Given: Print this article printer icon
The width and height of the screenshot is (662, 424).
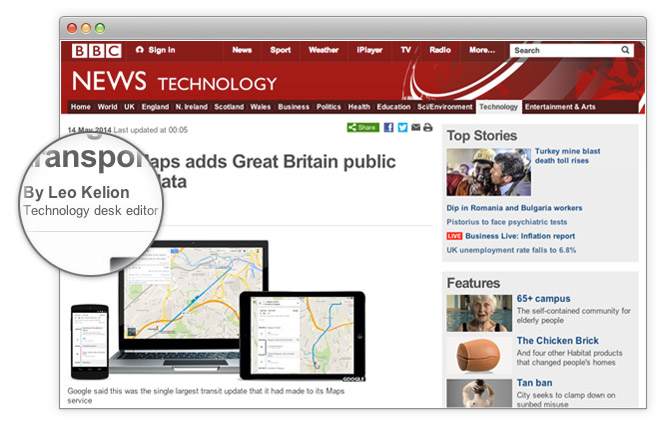Looking at the screenshot, I should pyautogui.click(x=428, y=127).
